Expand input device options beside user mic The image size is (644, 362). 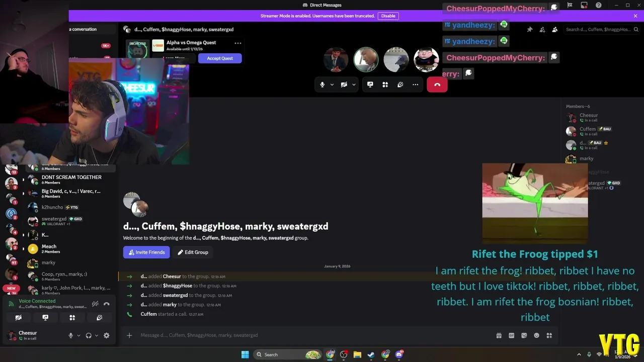pos(78,335)
